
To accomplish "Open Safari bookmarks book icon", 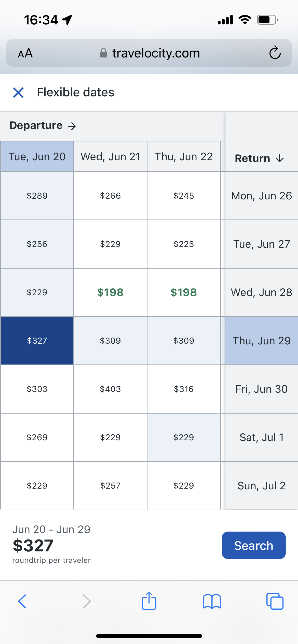I will 212,601.
